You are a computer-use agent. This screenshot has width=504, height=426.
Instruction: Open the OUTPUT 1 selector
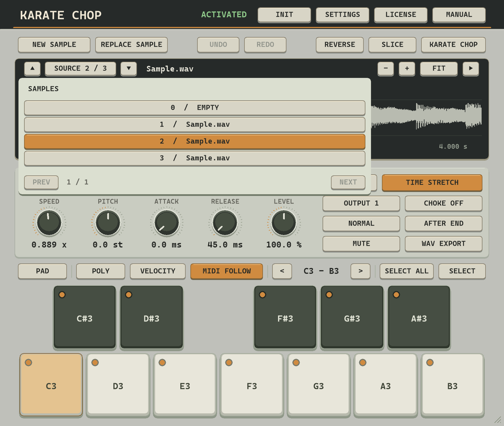(x=361, y=203)
